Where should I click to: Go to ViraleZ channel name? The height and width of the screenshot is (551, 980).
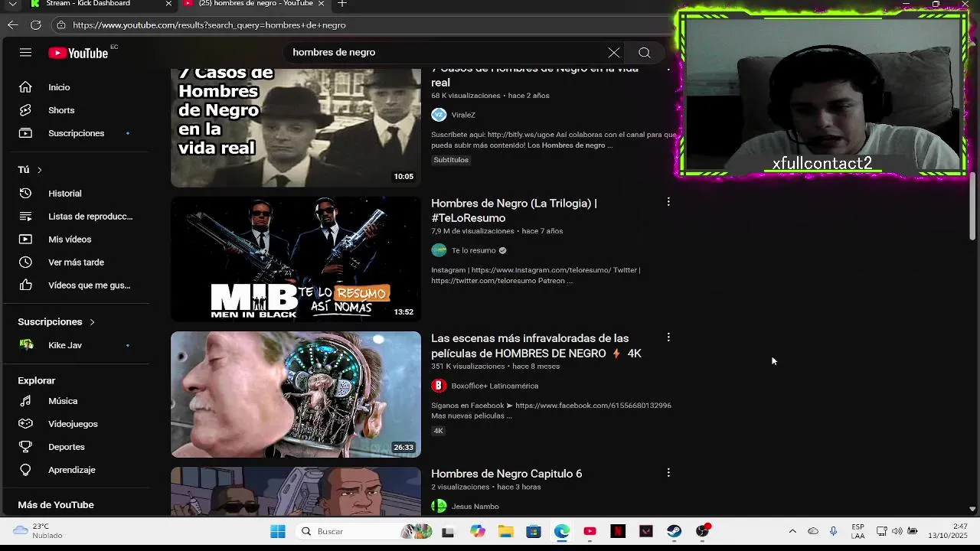(x=463, y=115)
